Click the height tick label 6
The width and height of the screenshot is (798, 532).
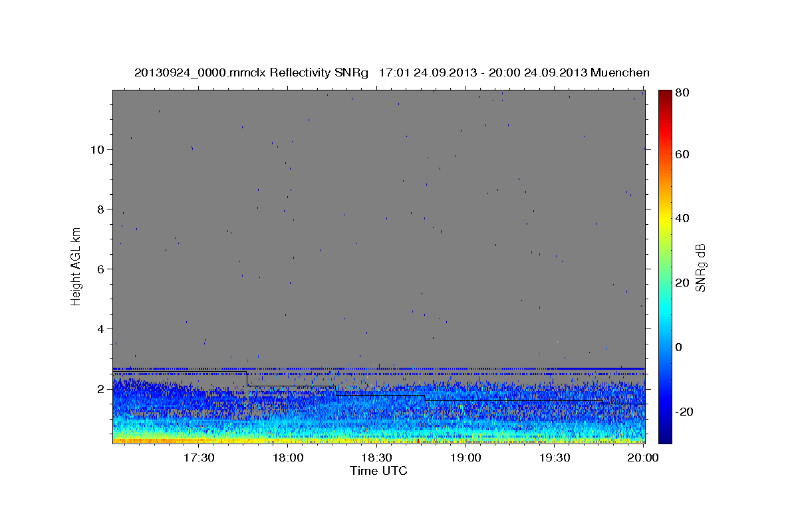(x=101, y=269)
